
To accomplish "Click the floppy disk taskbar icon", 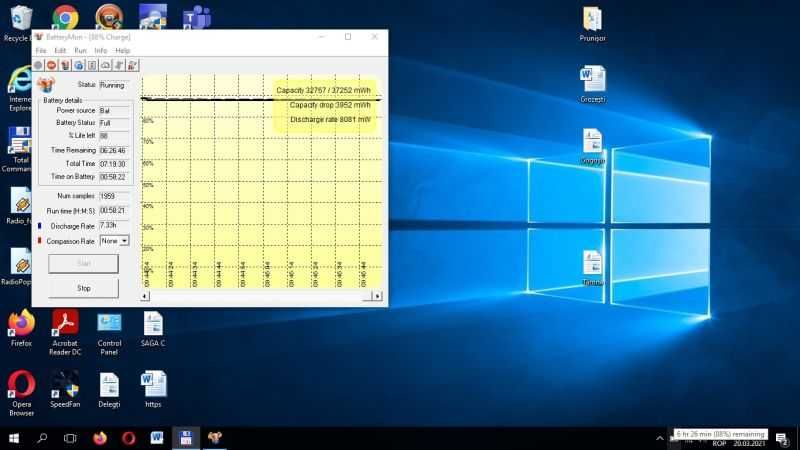I will [186, 438].
